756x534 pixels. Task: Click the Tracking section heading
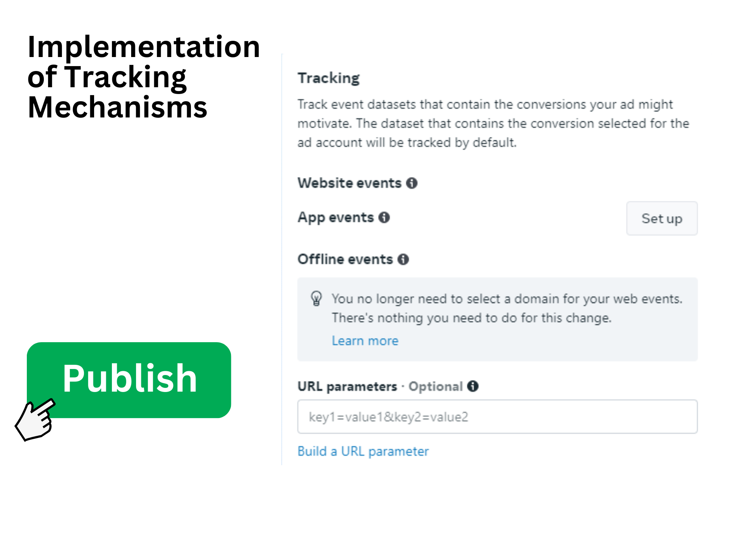[x=328, y=78]
